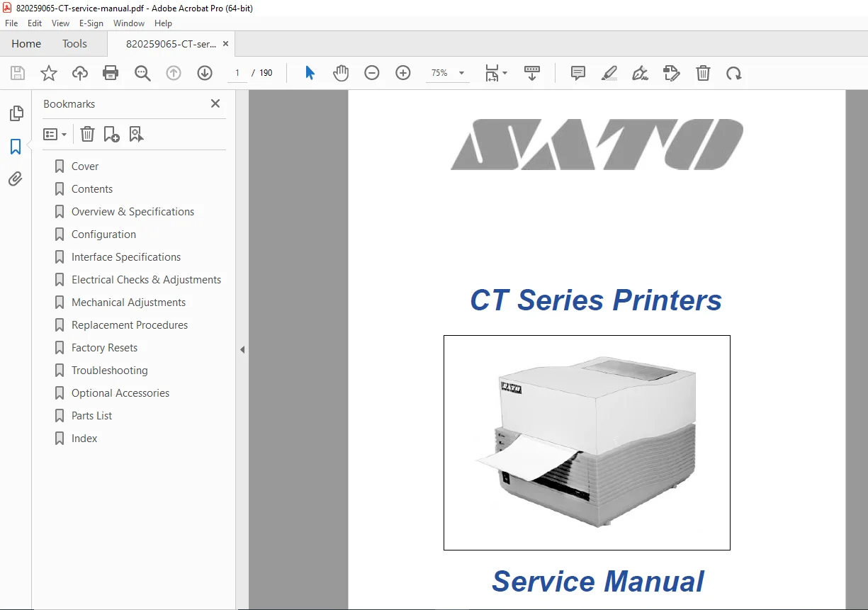Click the zoom percentage field
The image size is (868, 610).
click(x=439, y=73)
